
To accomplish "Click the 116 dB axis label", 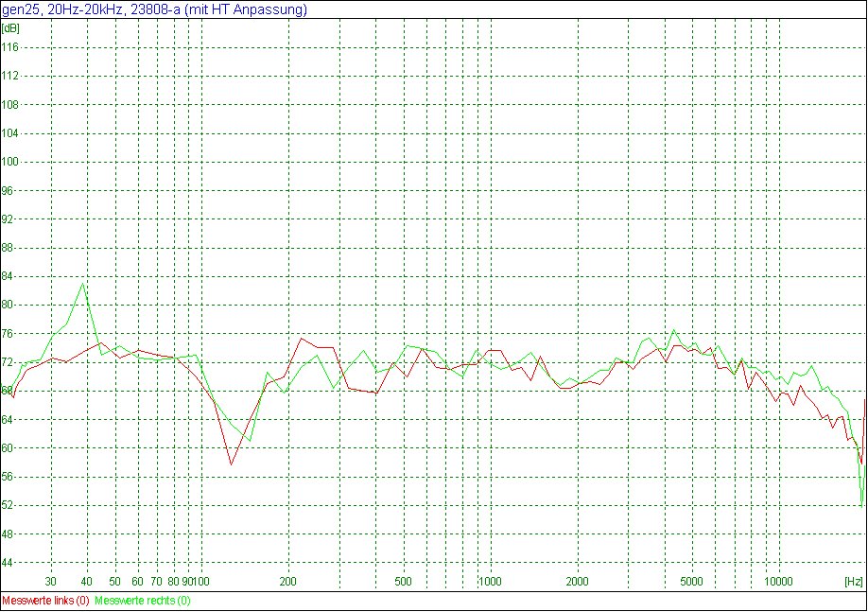I will pos(10,47).
